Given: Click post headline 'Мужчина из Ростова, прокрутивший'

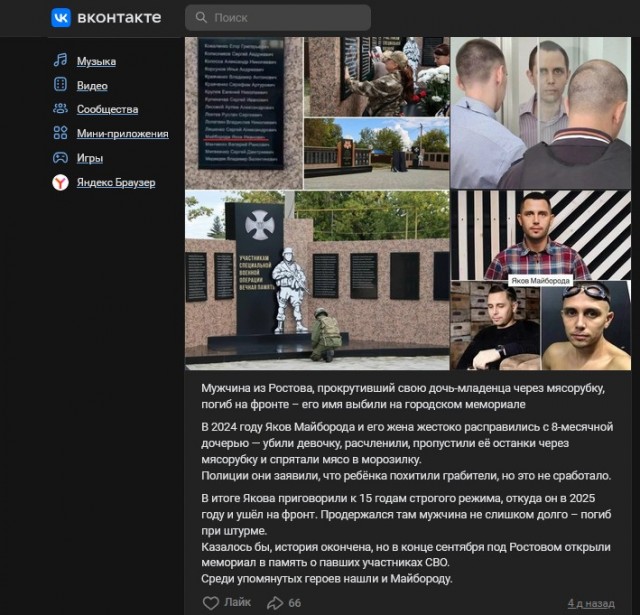Looking at the screenshot, I should (403, 396).
